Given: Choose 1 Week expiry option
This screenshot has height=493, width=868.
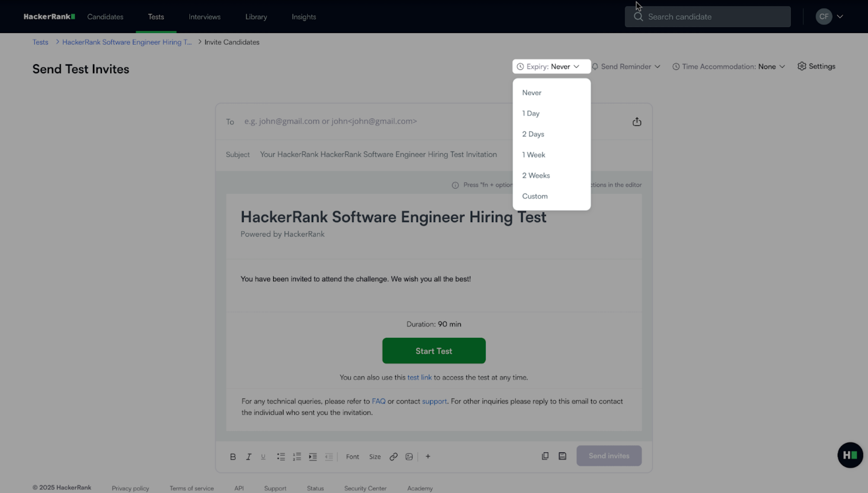Looking at the screenshot, I should click(x=534, y=155).
